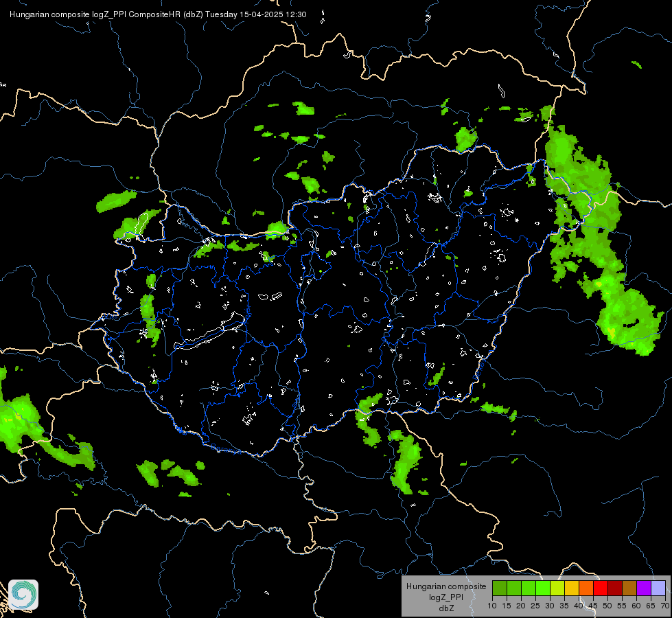Click the 50–55 dBZ dark red swatch

[x=615, y=588]
